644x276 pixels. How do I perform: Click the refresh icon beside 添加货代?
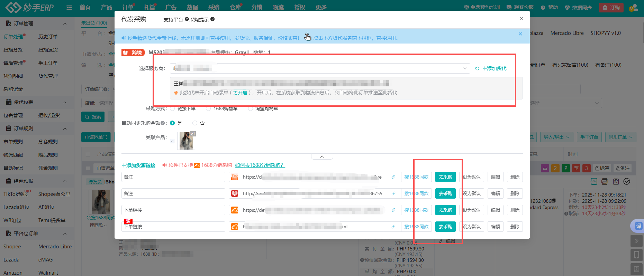[x=477, y=68]
